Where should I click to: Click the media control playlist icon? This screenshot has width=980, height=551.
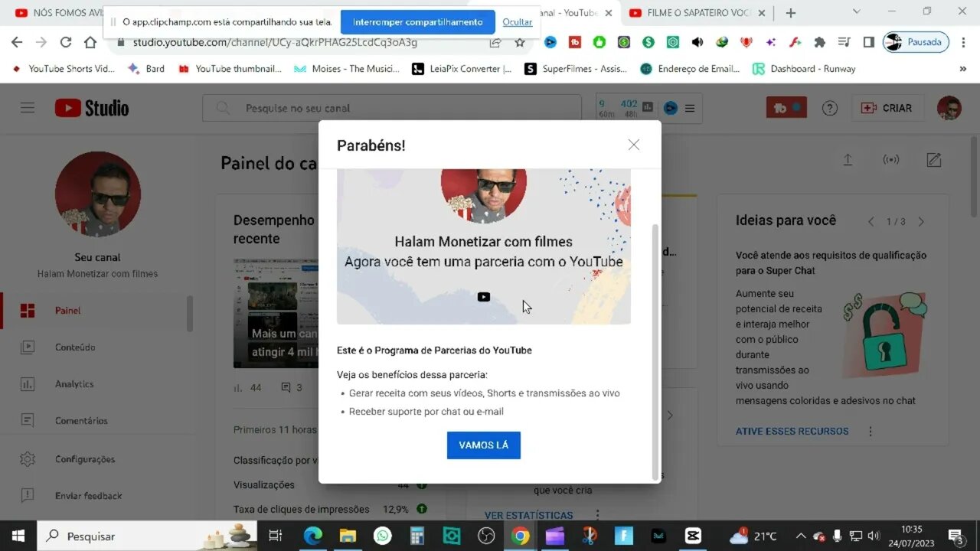coord(844,42)
